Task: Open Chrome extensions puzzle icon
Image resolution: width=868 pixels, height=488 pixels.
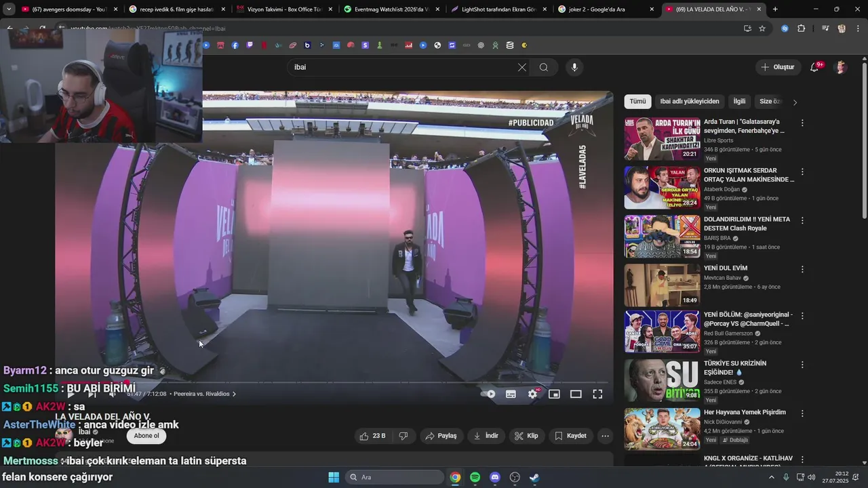Action: (801, 28)
